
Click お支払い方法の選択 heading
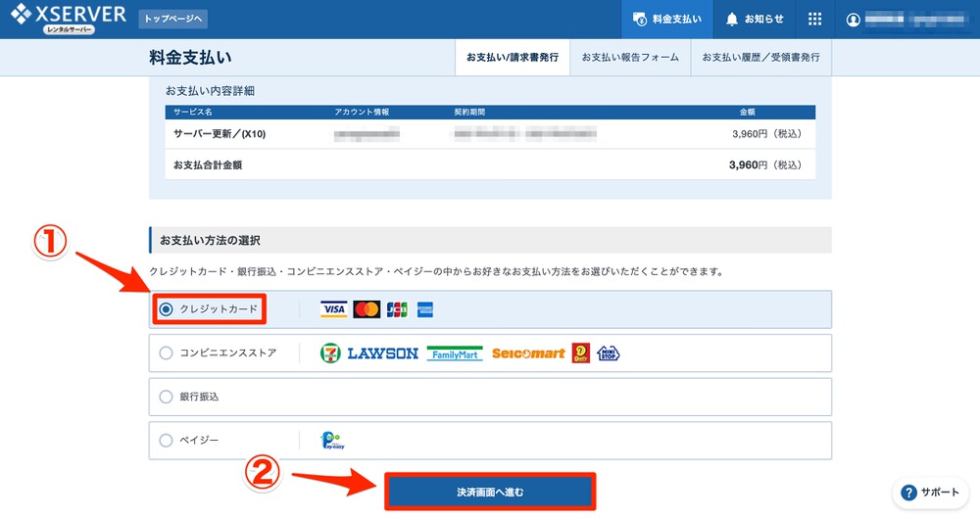[x=210, y=241]
